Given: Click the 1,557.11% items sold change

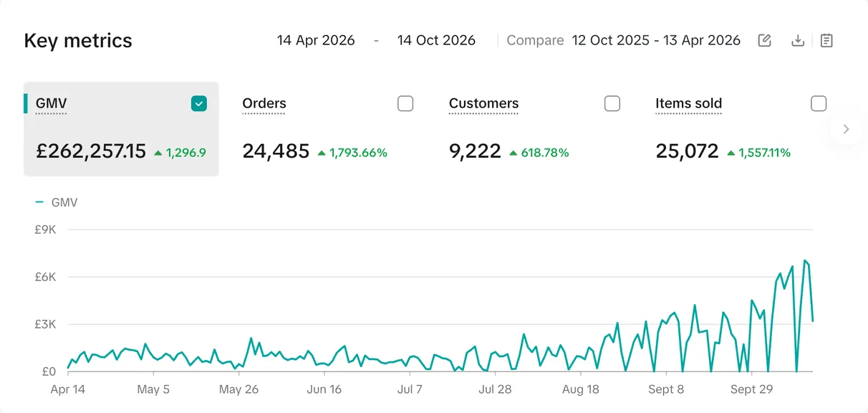Looking at the screenshot, I should (764, 153).
